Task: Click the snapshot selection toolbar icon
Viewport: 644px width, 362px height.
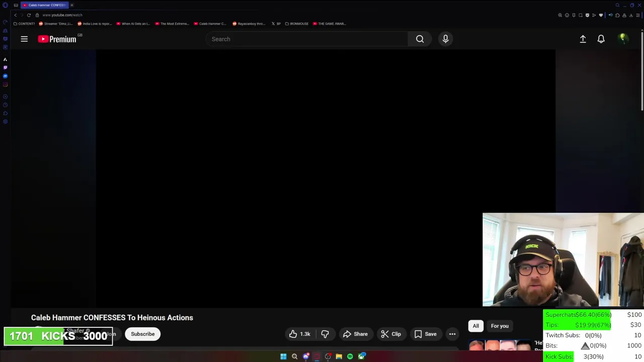Action: tap(580, 15)
